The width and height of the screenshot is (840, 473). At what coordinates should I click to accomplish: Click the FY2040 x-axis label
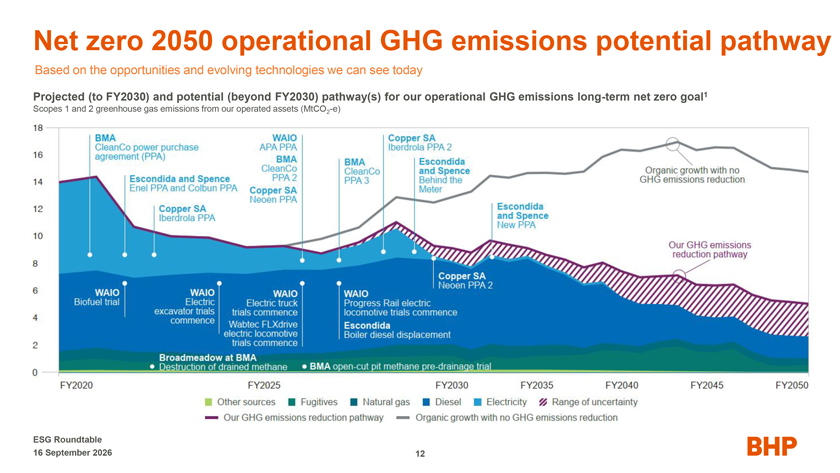[x=621, y=385]
